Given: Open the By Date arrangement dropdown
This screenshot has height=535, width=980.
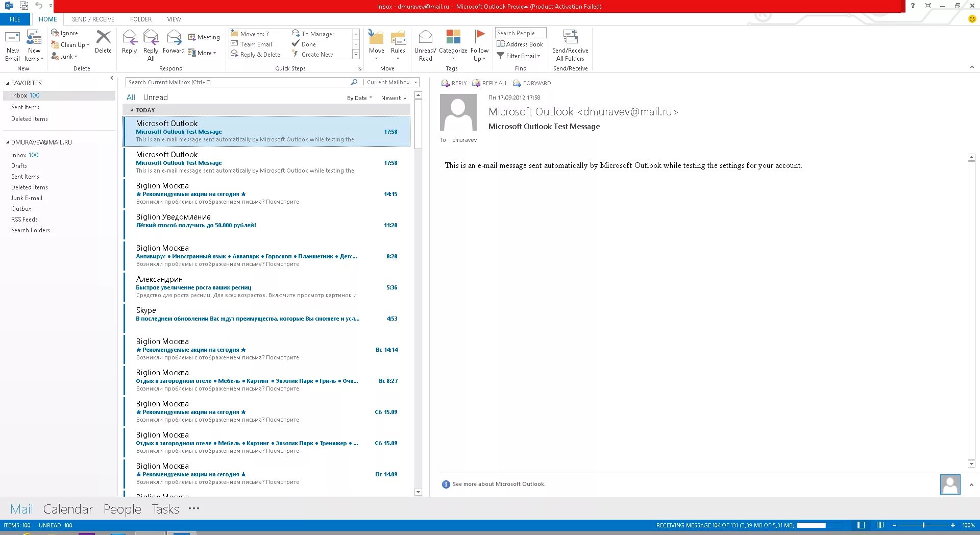Looking at the screenshot, I should [359, 98].
